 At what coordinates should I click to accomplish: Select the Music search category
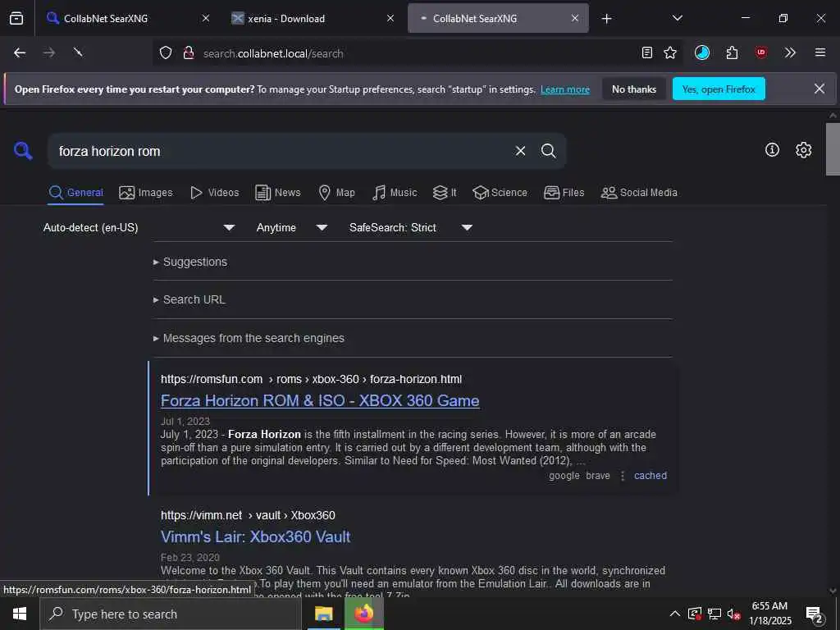395,192
